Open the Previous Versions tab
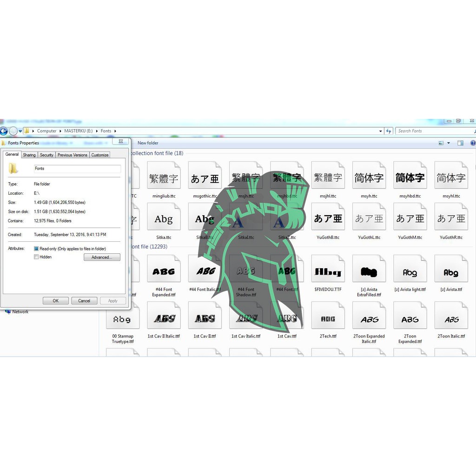The image size is (476, 476). coord(72,154)
